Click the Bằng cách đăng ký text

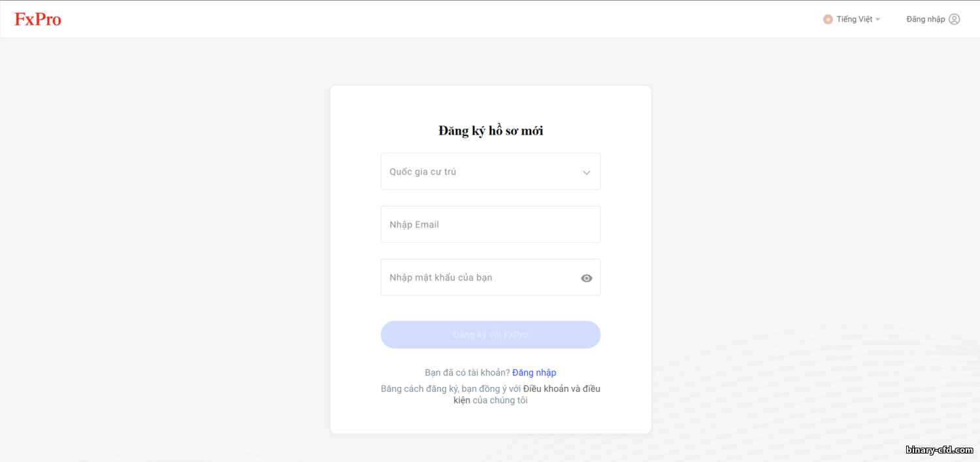(419, 389)
